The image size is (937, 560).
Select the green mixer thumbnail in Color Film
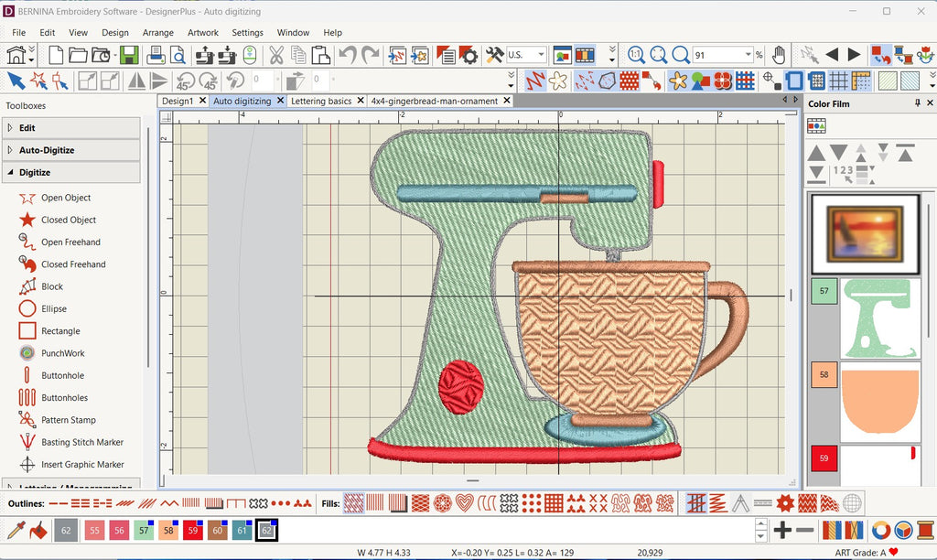click(x=879, y=318)
